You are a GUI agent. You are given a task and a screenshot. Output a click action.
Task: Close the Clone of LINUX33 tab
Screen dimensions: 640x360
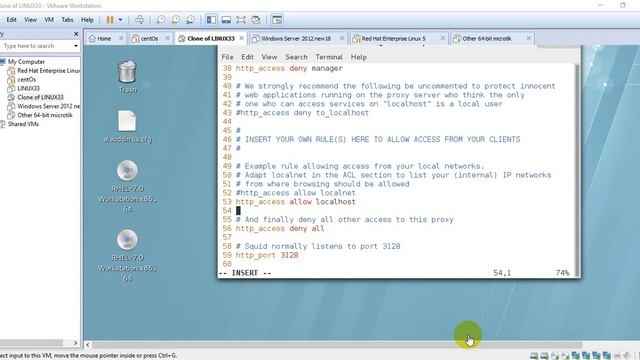tap(242, 38)
